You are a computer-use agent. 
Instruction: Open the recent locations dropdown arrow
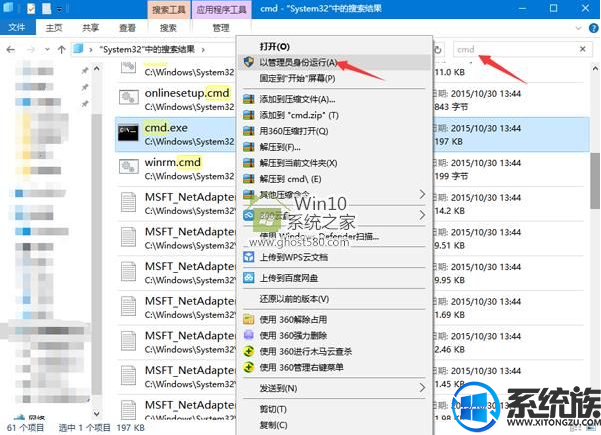pyautogui.click(x=47, y=49)
